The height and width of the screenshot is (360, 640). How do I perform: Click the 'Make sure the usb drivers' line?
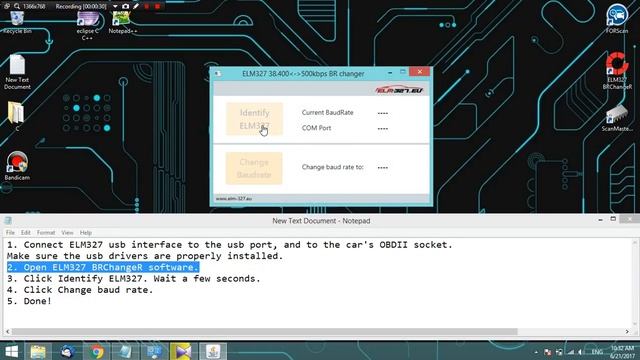[x=145, y=256]
